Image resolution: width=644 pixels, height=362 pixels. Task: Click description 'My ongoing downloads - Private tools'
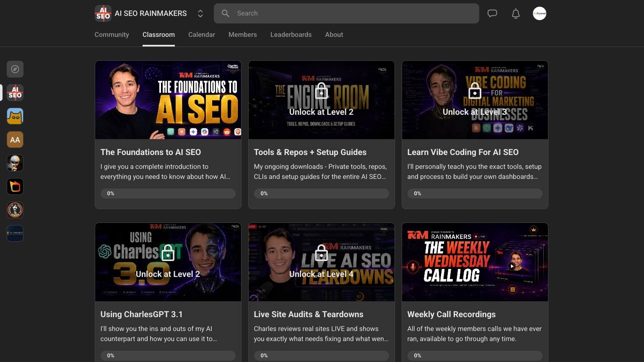[x=320, y=172]
